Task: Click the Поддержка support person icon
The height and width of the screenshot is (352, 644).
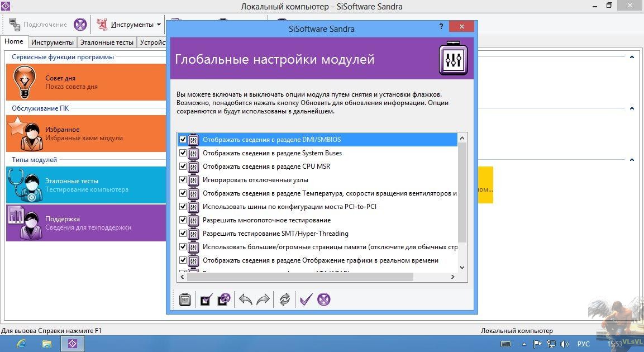Action: [26, 222]
